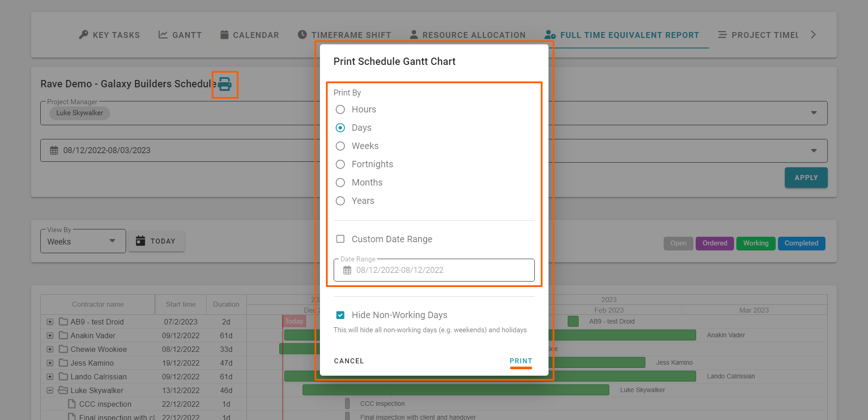Uncheck Hide Non-Working Days
The height and width of the screenshot is (420, 868).
pos(340,315)
